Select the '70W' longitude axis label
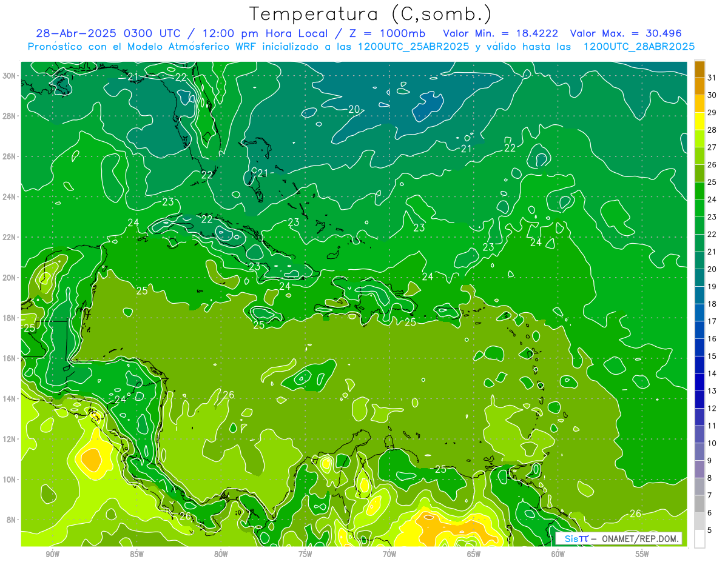 (389, 554)
